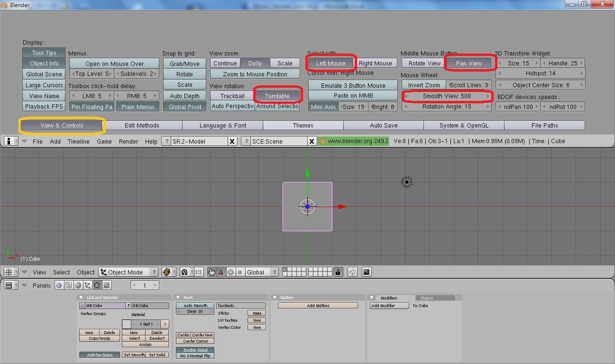The height and width of the screenshot is (364, 615).
Task: Select Right Mouse for selection
Action: pos(375,63)
